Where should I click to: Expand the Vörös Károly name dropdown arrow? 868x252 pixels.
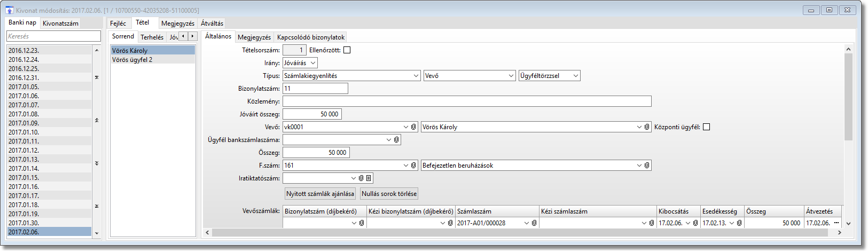(x=639, y=127)
